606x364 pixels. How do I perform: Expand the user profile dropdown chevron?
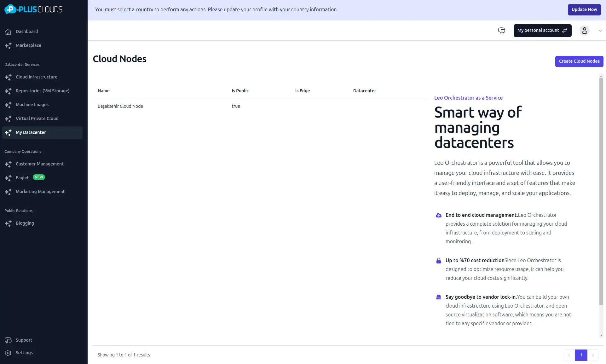(x=600, y=31)
